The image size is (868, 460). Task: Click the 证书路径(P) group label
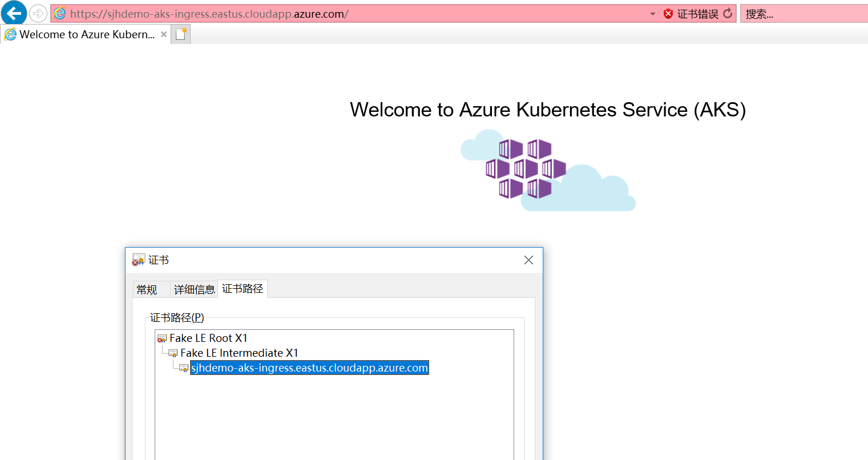pyautogui.click(x=177, y=318)
